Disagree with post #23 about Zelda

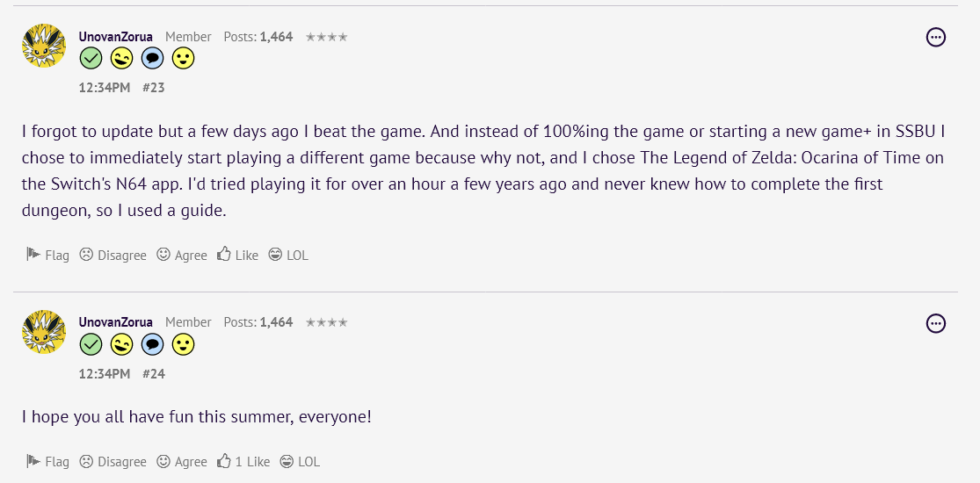pos(113,255)
